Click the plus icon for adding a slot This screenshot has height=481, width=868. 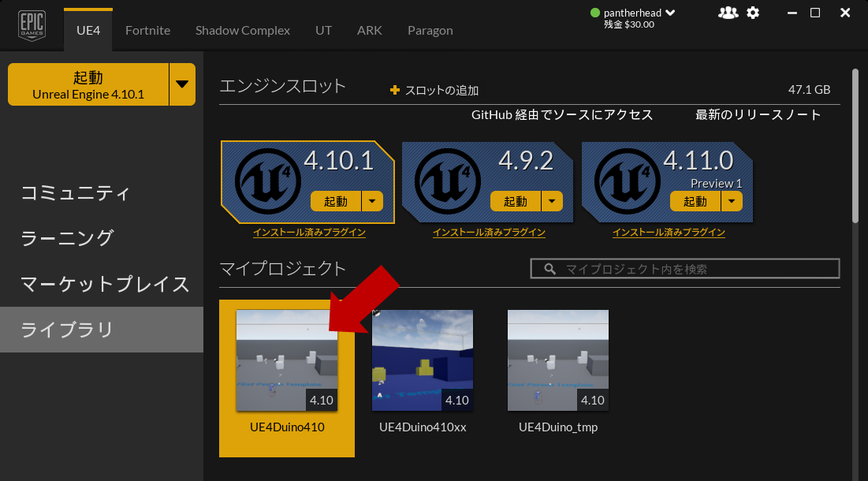[x=395, y=90]
